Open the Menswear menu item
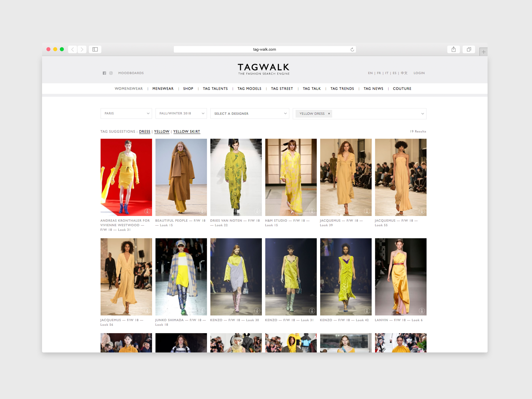Viewport: 532px width, 399px height. pyautogui.click(x=163, y=88)
